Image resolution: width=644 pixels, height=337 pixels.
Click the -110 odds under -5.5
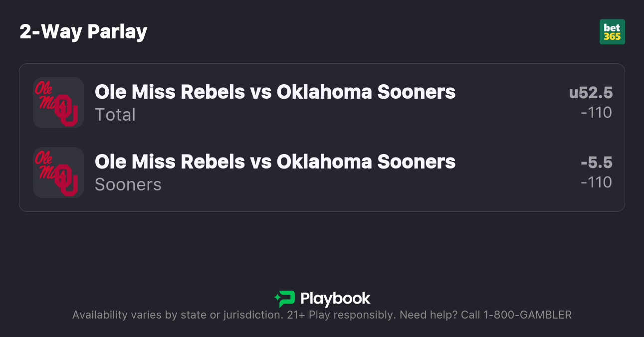[596, 182]
